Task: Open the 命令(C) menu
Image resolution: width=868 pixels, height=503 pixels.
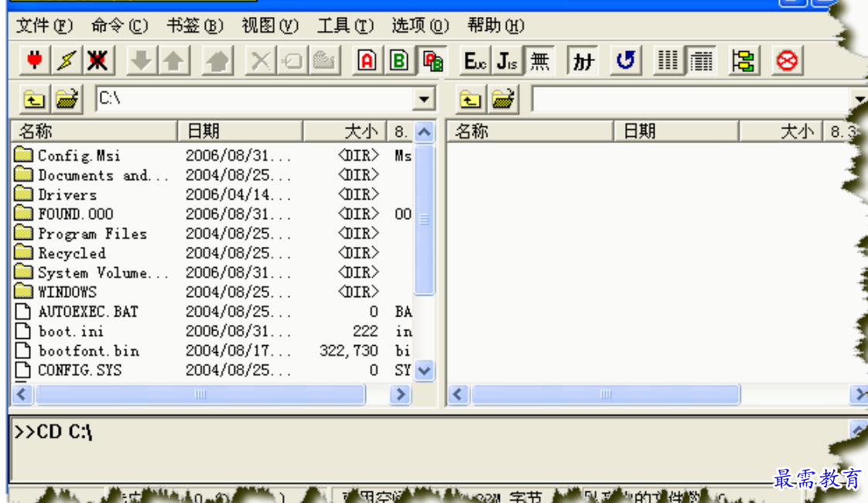Action: click(120, 26)
